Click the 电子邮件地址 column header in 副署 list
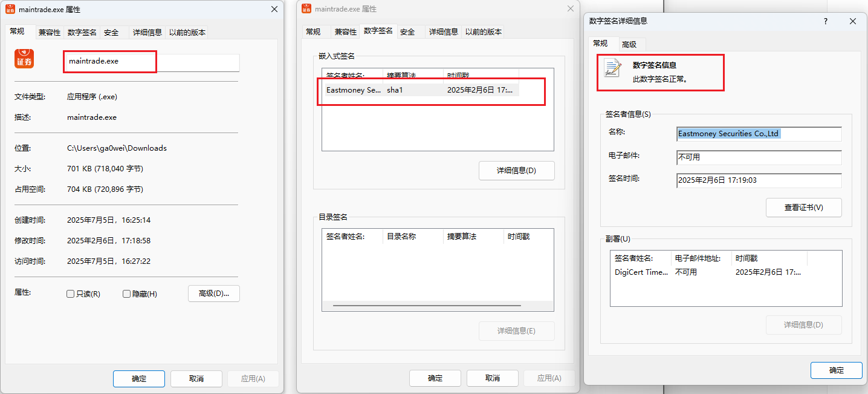 coord(701,258)
